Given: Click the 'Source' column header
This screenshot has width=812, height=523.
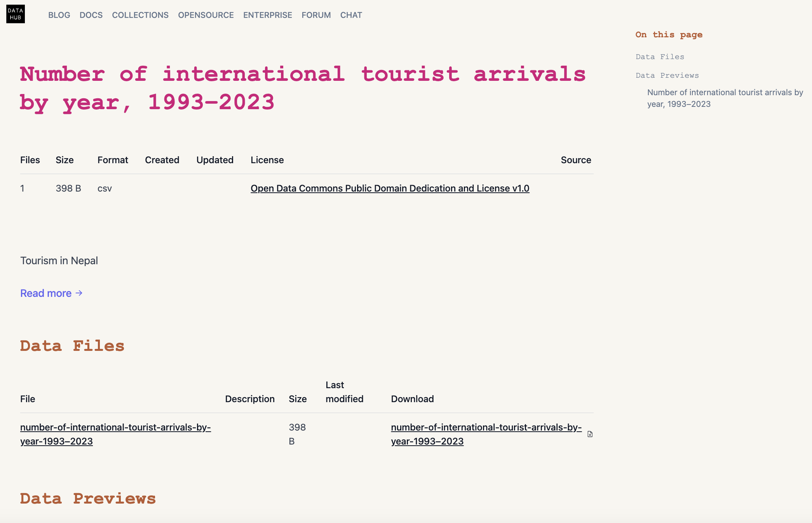Looking at the screenshot, I should pos(576,160).
